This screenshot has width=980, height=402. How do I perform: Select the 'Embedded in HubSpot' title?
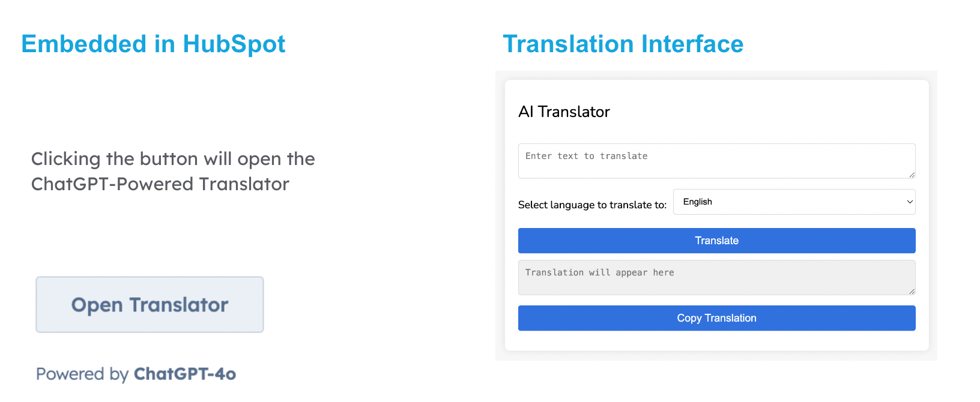pyautogui.click(x=153, y=44)
